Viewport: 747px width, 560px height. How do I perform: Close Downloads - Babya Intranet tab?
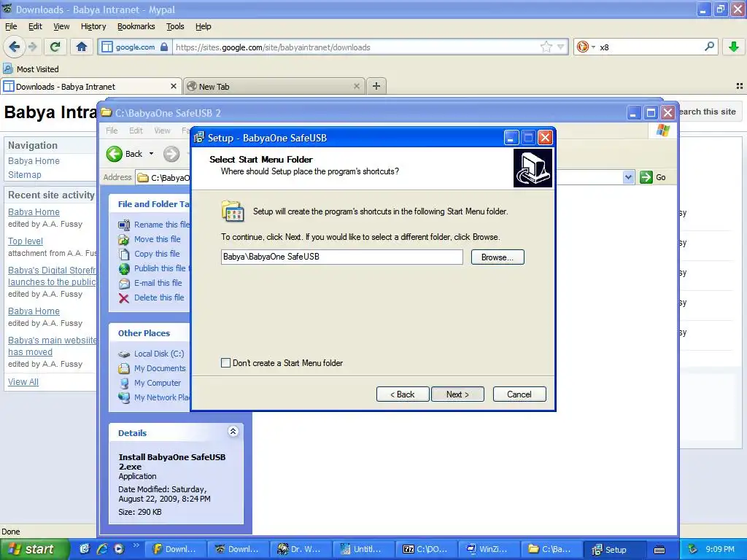click(174, 86)
